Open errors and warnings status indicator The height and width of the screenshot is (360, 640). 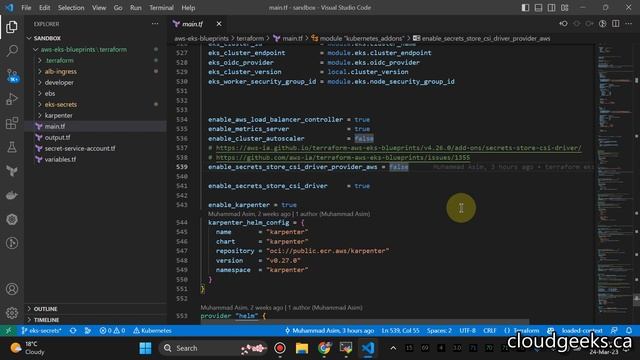tap(112, 331)
